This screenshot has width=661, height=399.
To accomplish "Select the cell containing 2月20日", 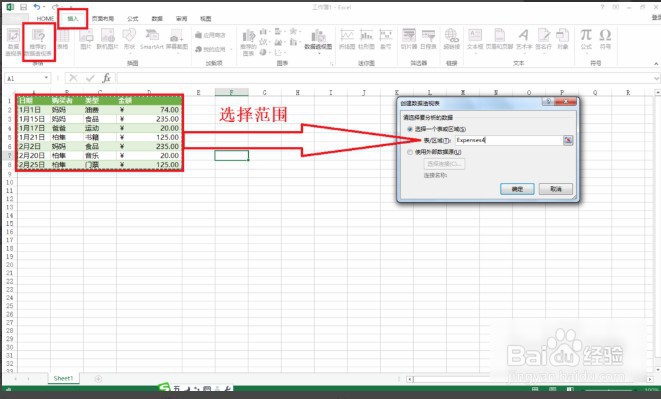I will pos(33,156).
